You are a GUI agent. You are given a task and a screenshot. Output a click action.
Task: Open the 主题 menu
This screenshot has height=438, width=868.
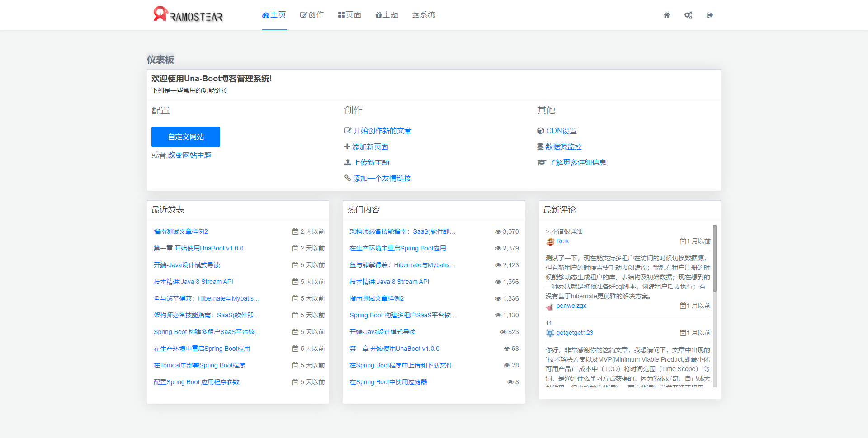(387, 15)
